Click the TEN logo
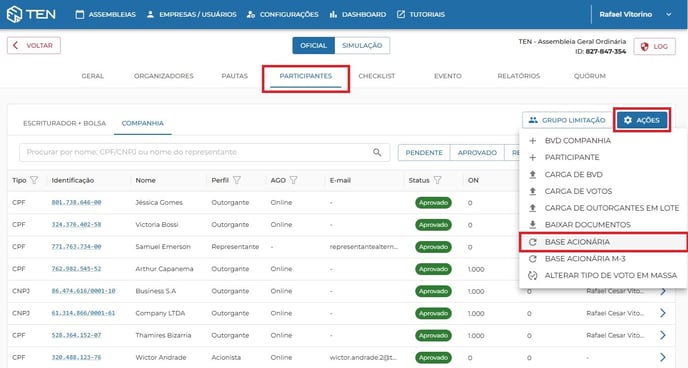Image resolution: width=688 pixels, height=368 pixels. tap(31, 14)
